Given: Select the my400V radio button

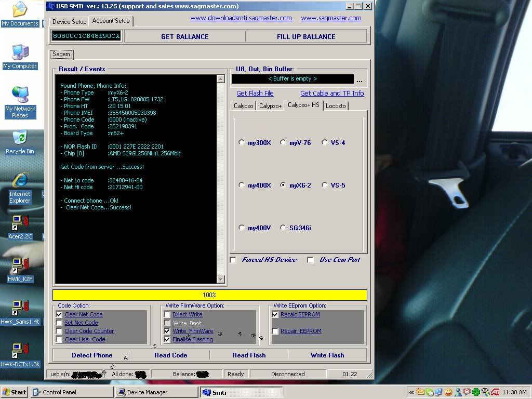Looking at the screenshot, I should (x=241, y=228).
